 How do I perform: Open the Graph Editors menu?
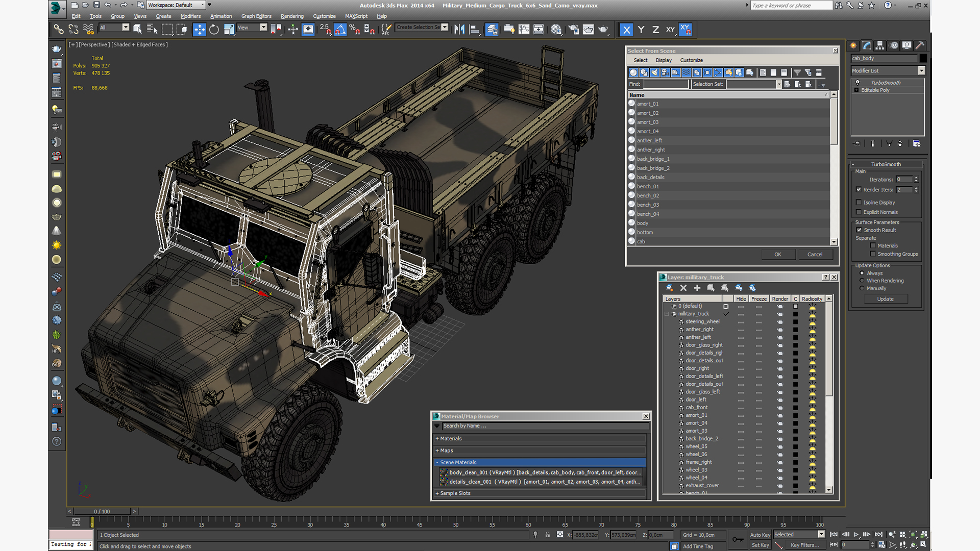(256, 16)
